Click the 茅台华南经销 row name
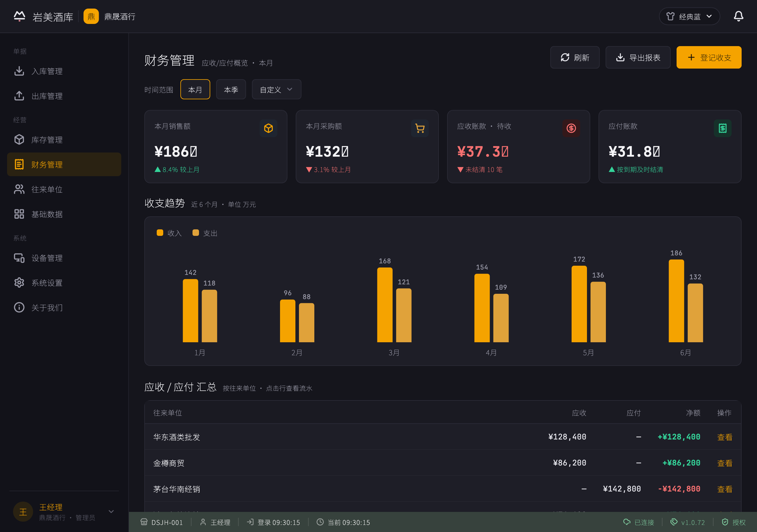 [x=177, y=489]
